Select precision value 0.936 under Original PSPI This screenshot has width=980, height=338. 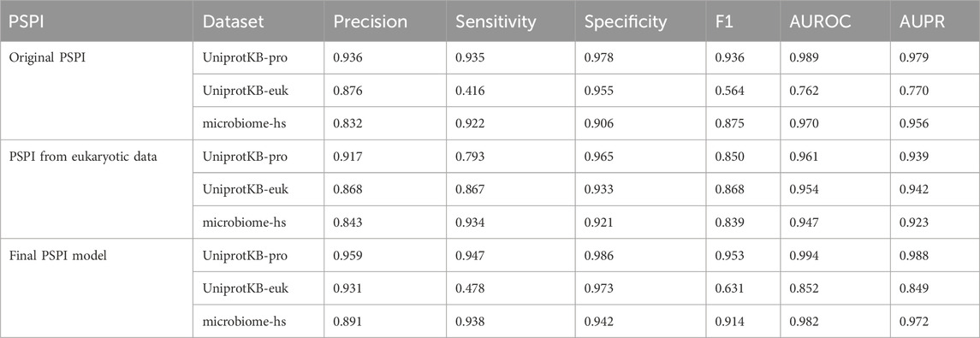click(347, 57)
